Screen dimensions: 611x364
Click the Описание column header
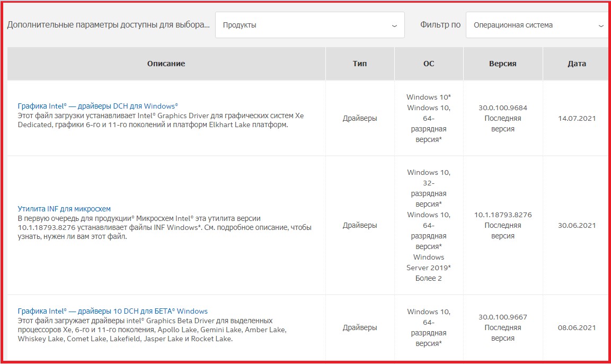click(x=166, y=64)
